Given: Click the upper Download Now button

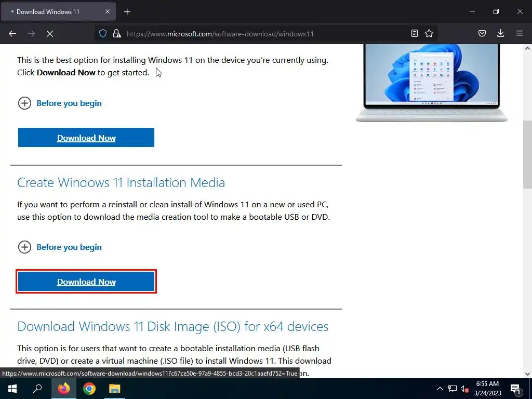Looking at the screenshot, I should coord(86,137).
